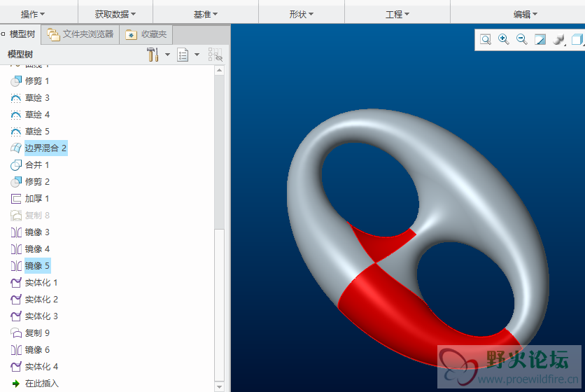Click the 草绘 5 sketch icon
This screenshot has height=392, width=585.
pos(15,132)
